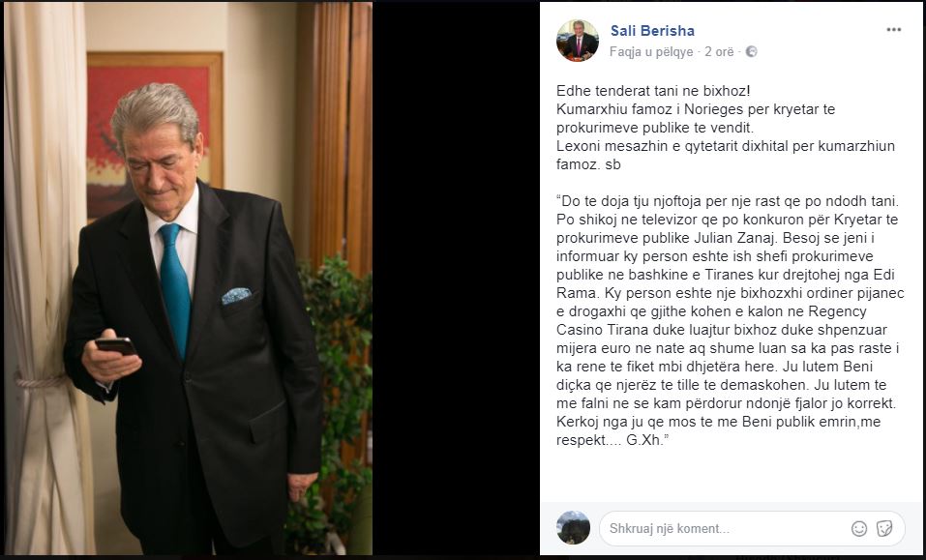Open the three-dot post options menu

893,30
